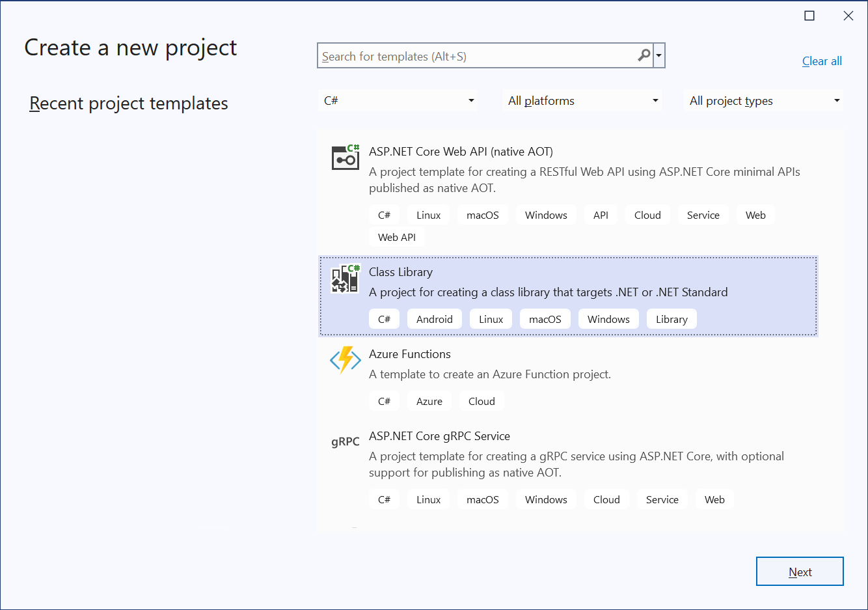Click the Linux tag under Class Library

[491, 319]
